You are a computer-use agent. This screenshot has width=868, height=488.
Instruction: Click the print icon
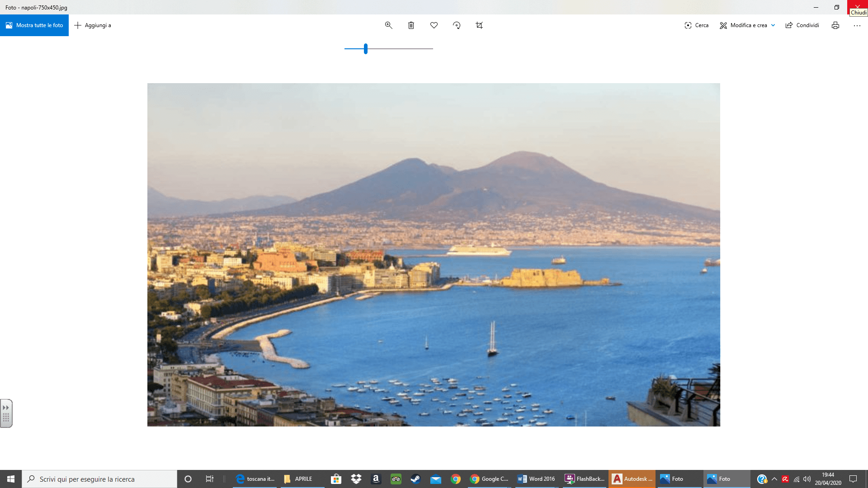click(x=835, y=25)
